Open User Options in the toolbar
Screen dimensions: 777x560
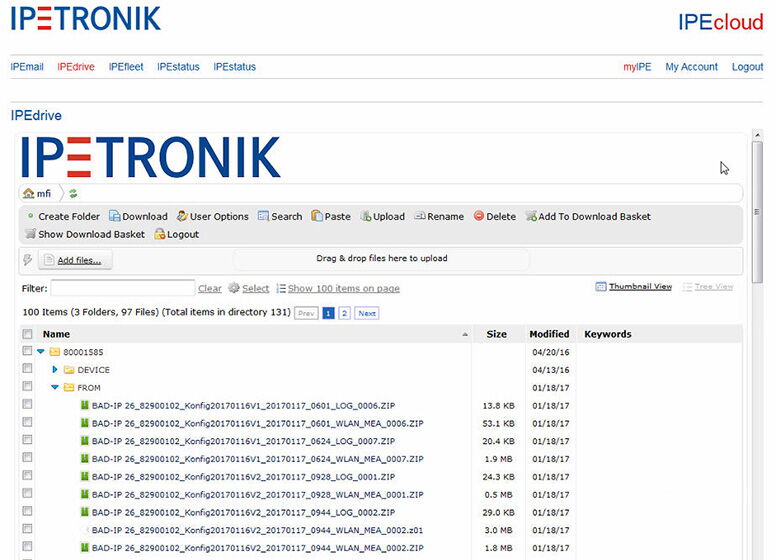tap(182, 216)
